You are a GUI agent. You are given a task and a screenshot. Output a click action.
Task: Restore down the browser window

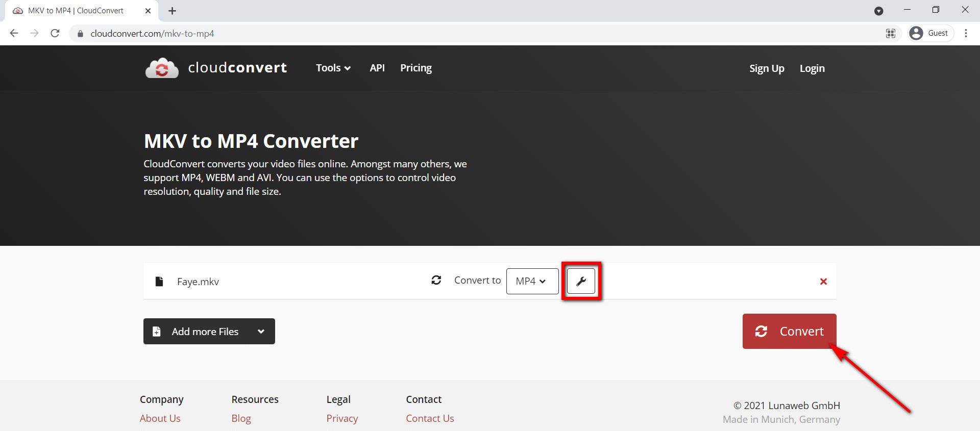point(936,10)
